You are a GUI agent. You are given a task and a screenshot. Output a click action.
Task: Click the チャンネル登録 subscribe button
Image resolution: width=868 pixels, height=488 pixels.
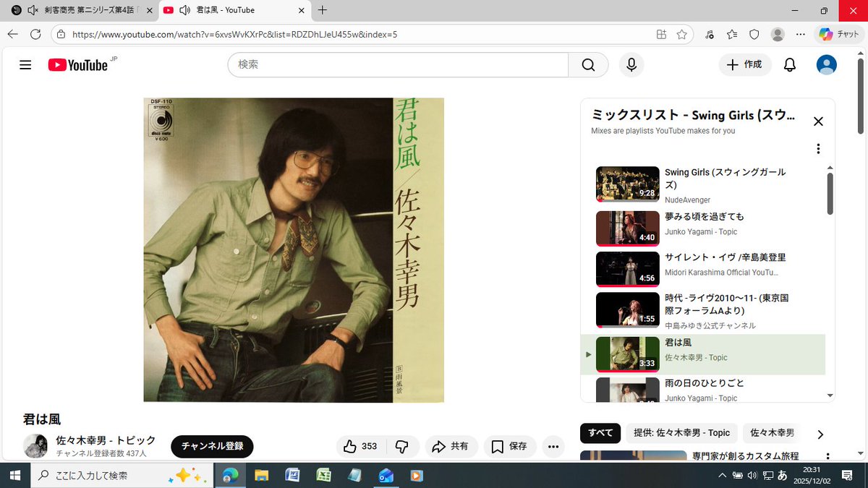(x=212, y=447)
